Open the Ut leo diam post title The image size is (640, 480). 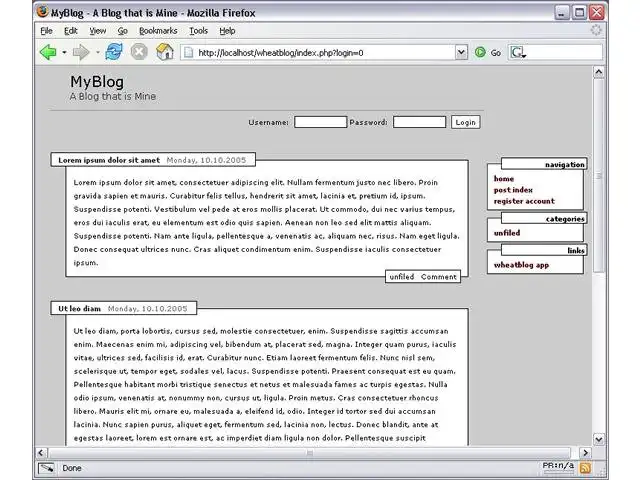[79, 309]
